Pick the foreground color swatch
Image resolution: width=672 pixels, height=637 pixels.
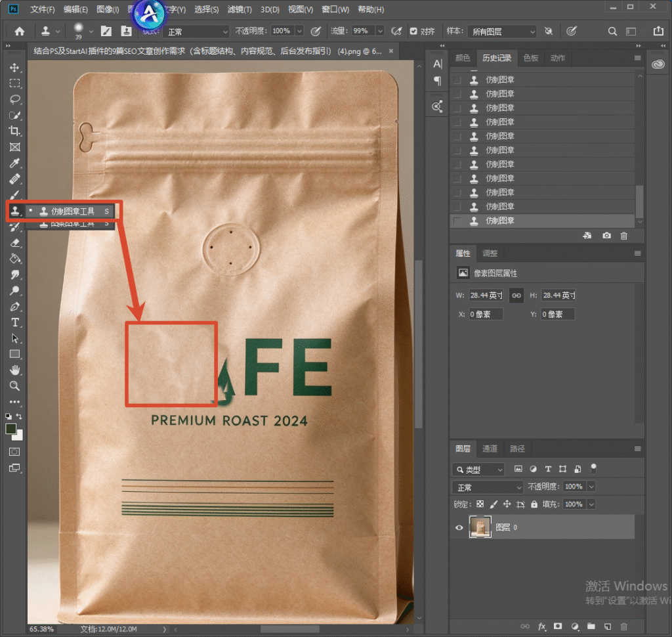[x=10, y=429]
